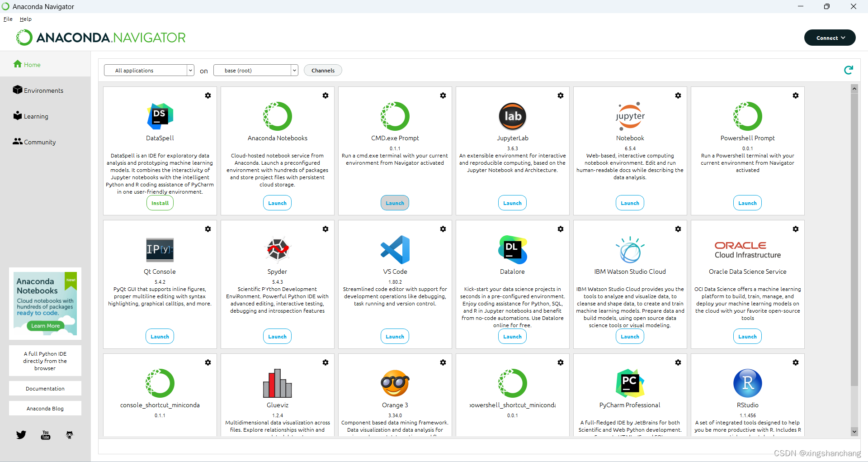Install DataSpell
868x462 pixels.
160,203
